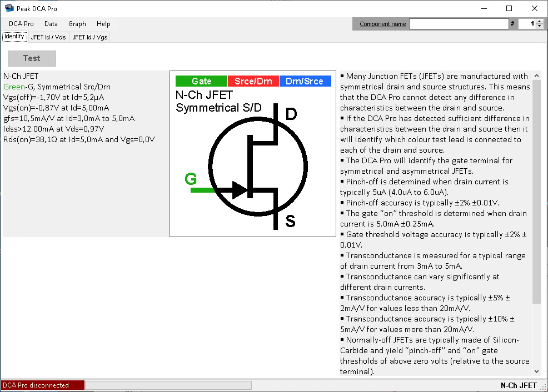This screenshot has width=548, height=392.
Task: Click the Peak DCA Pro title bar icon
Action: point(9,8)
